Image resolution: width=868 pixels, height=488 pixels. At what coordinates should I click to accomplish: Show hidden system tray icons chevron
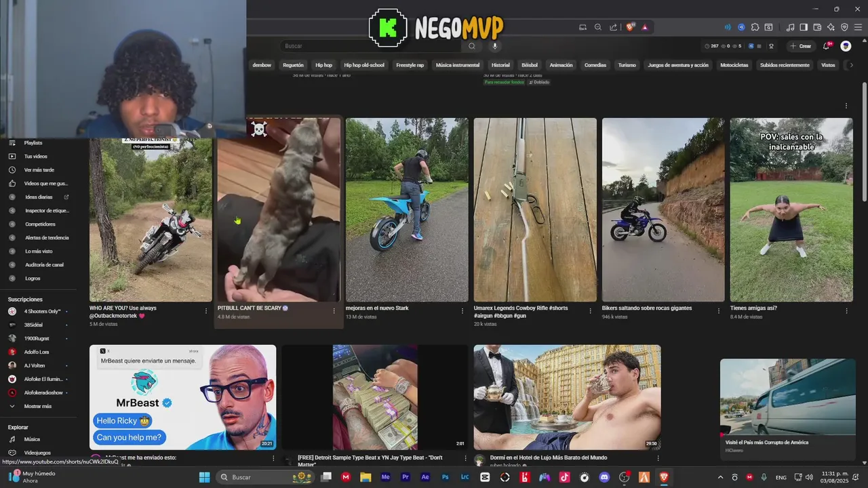tap(720, 477)
